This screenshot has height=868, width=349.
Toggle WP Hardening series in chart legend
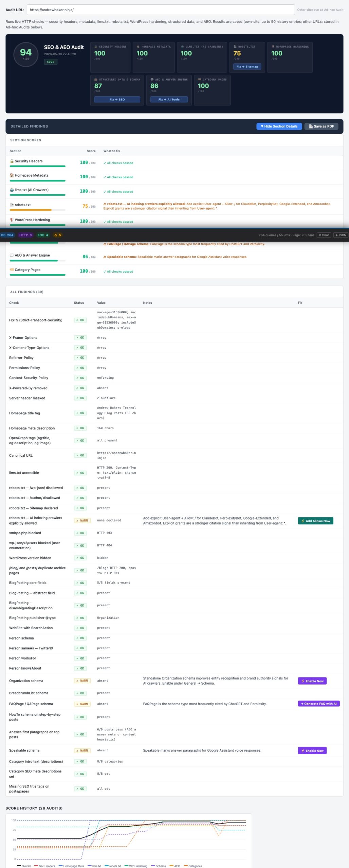[x=136, y=866]
